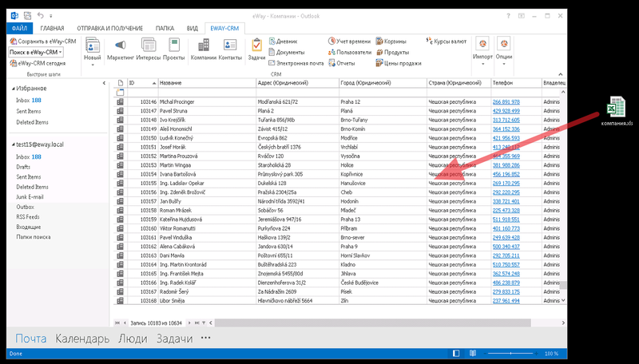Open the Задачи module
This screenshot has width=639, height=364.
coord(256,49)
